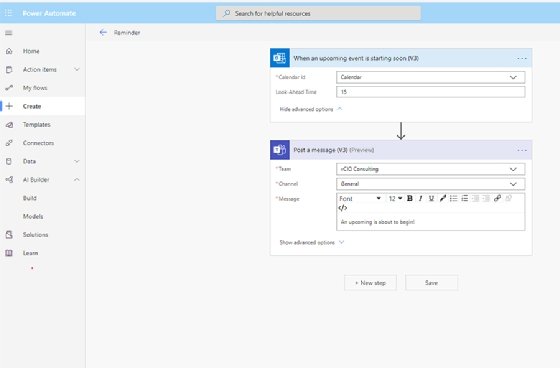The height and width of the screenshot is (368, 560).
Task: Click the Save button
Action: (431, 283)
